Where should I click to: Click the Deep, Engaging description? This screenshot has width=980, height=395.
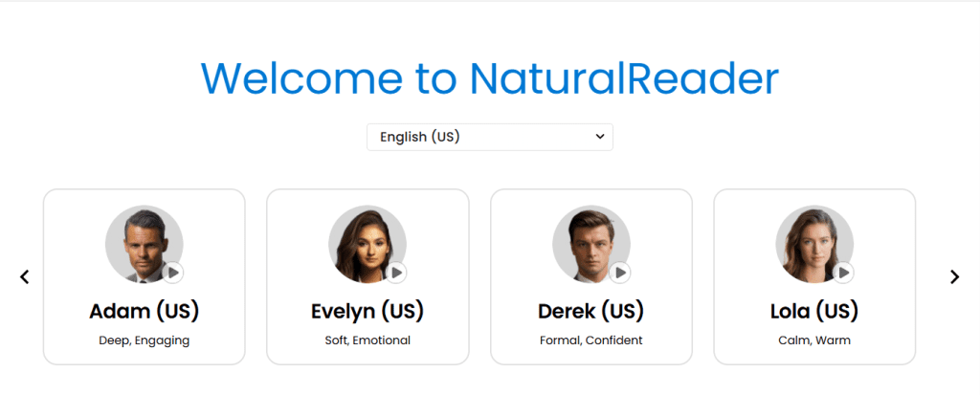click(x=145, y=340)
